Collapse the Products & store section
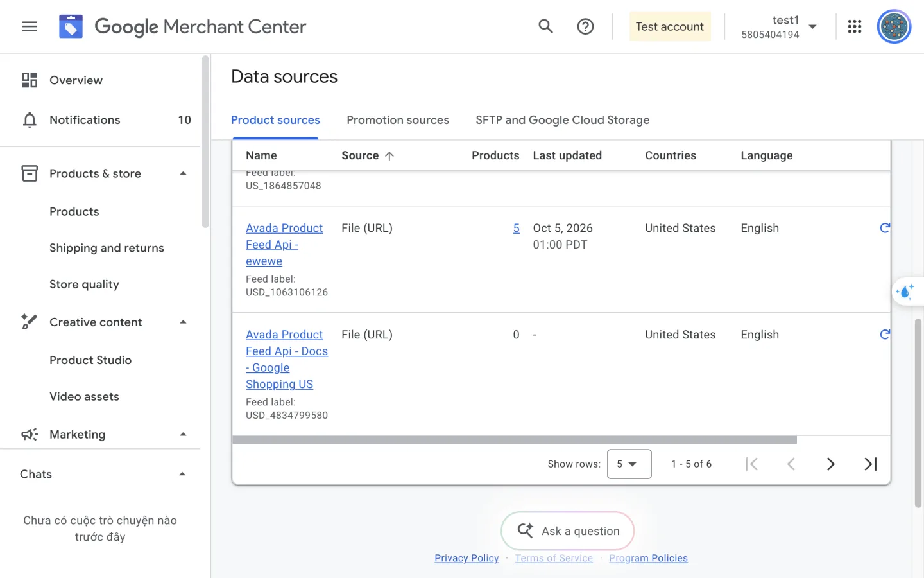The width and height of the screenshot is (924, 578). coord(183,173)
